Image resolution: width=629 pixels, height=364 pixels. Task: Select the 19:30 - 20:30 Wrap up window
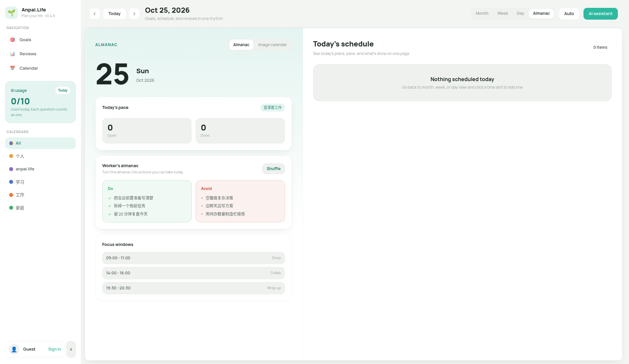click(193, 288)
